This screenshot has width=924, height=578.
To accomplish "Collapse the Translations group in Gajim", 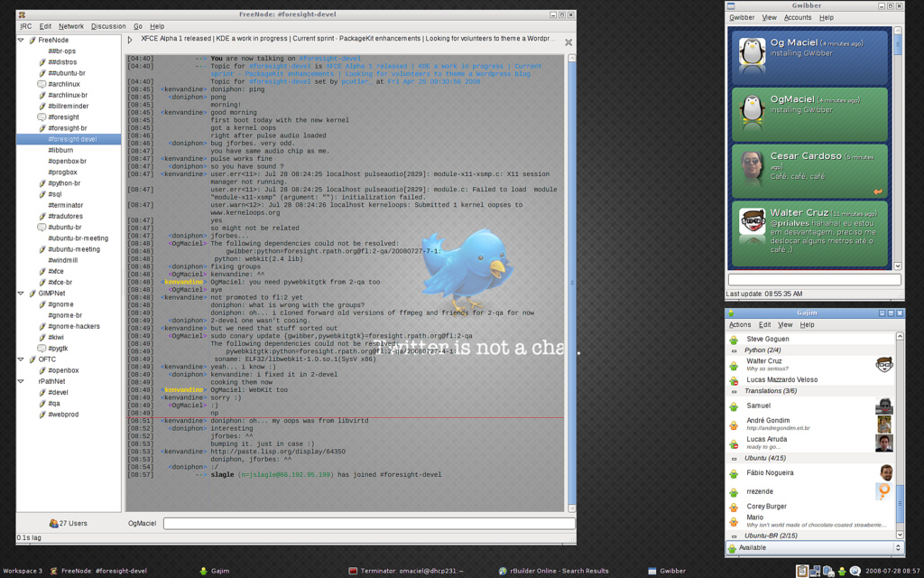I will click(x=735, y=391).
